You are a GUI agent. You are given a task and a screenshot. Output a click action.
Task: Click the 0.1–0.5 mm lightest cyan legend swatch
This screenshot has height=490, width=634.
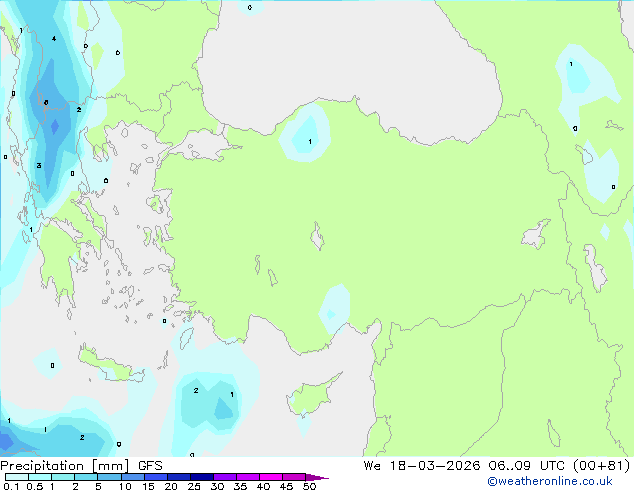point(17,477)
